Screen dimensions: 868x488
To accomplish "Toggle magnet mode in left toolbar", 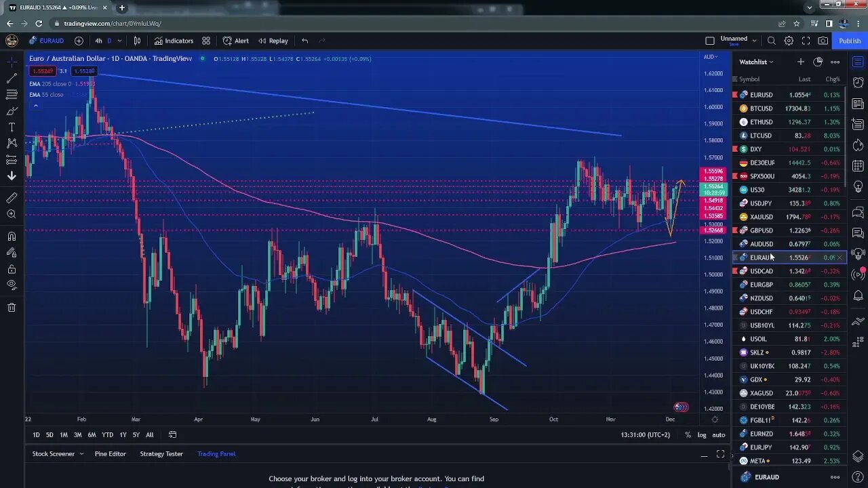I will coord(12,237).
